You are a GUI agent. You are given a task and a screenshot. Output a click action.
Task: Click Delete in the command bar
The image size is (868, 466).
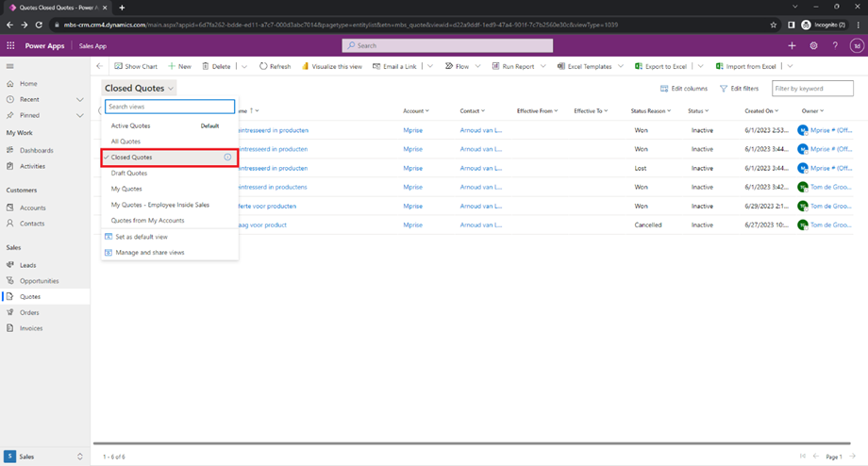[216, 66]
